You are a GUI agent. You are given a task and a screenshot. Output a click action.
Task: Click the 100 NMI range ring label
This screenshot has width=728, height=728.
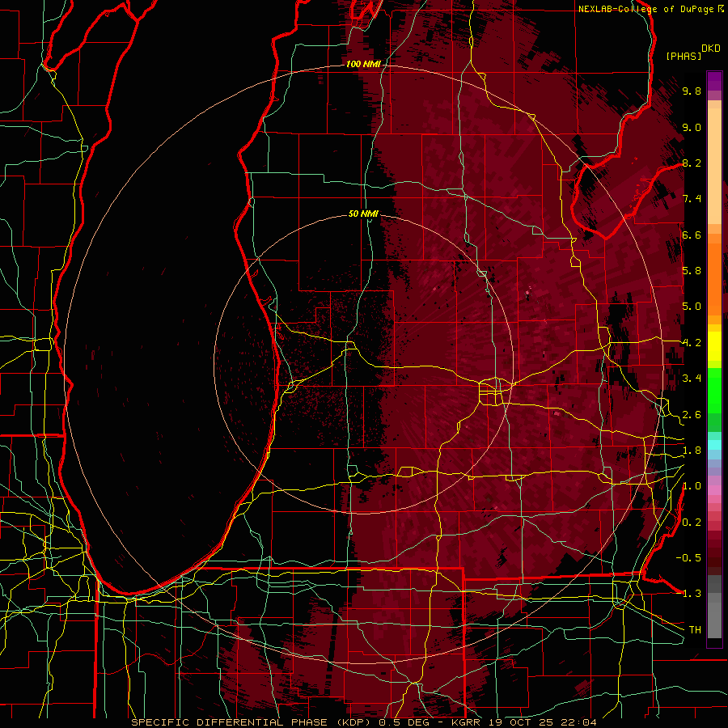(x=363, y=64)
